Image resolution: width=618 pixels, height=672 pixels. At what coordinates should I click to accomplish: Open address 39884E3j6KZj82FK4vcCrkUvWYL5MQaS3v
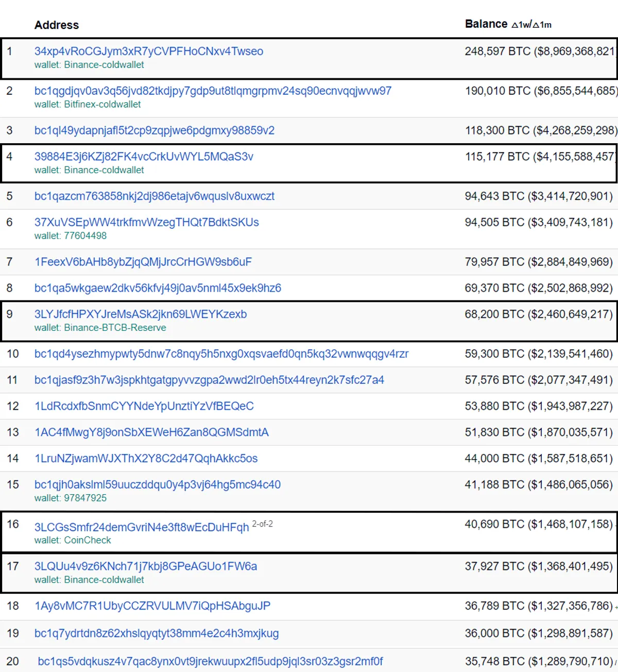[144, 157]
